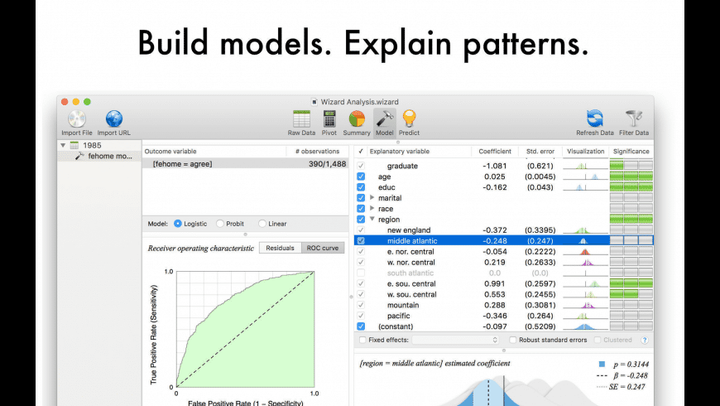Switch to the Residuals tab
The height and width of the screenshot is (406, 720).
coord(280,248)
